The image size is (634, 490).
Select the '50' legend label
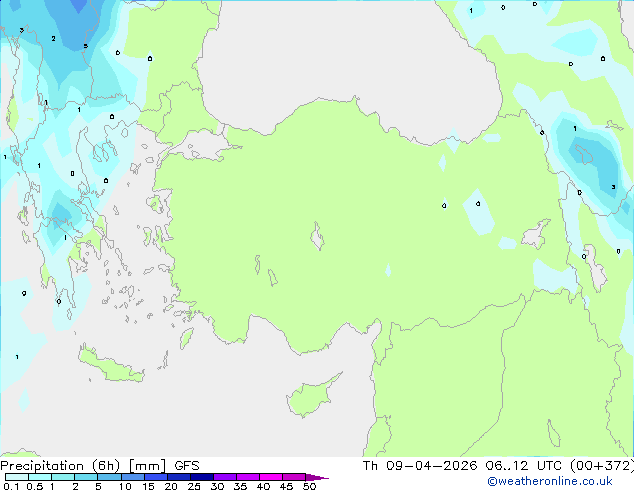coord(309,486)
